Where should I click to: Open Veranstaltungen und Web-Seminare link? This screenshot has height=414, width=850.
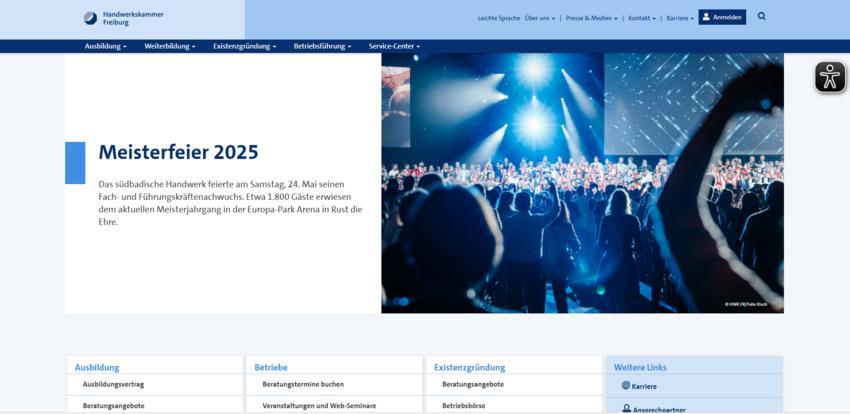[x=319, y=405]
